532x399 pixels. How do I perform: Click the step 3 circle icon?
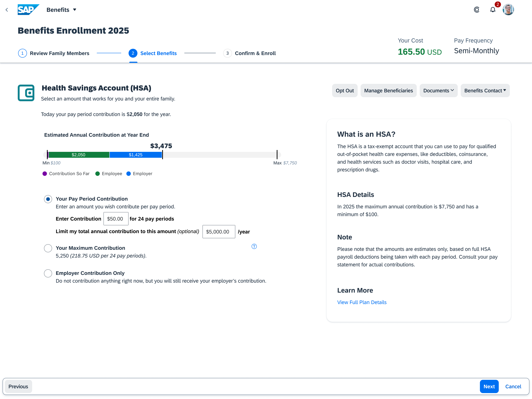pos(227,53)
